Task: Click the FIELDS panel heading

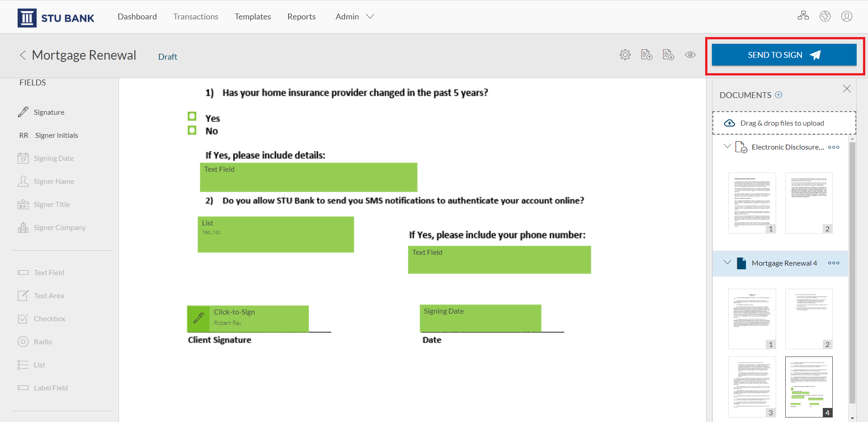Action: point(33,83)
